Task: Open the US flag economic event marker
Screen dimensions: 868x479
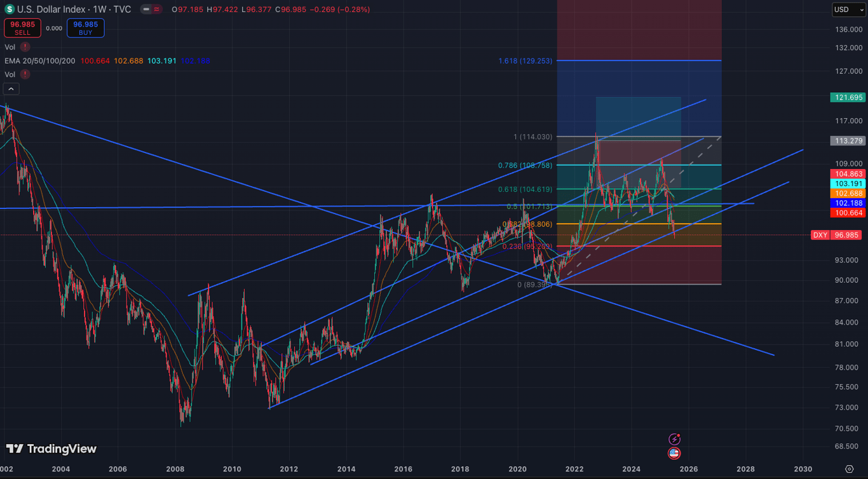Action: pos(674,453)
